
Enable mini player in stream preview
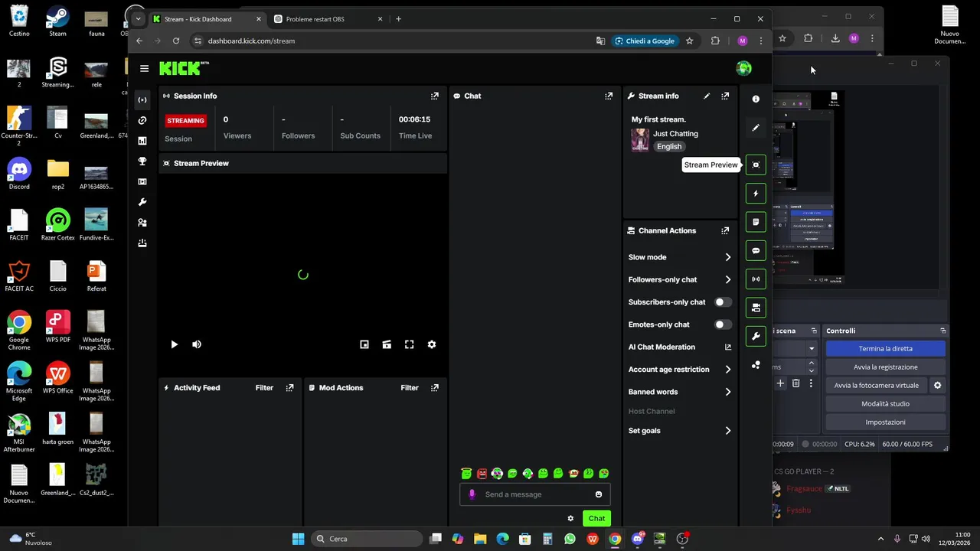[364, 344]
